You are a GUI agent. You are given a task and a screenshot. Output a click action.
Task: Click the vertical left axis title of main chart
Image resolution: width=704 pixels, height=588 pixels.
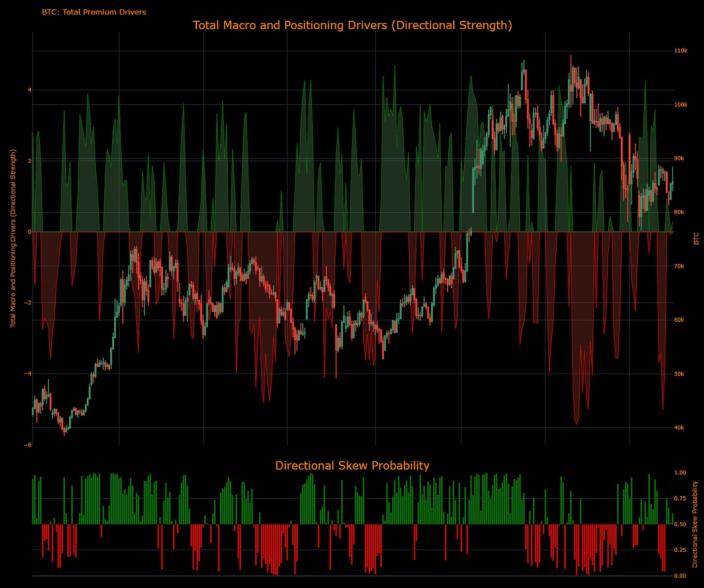tap(13, 238)
